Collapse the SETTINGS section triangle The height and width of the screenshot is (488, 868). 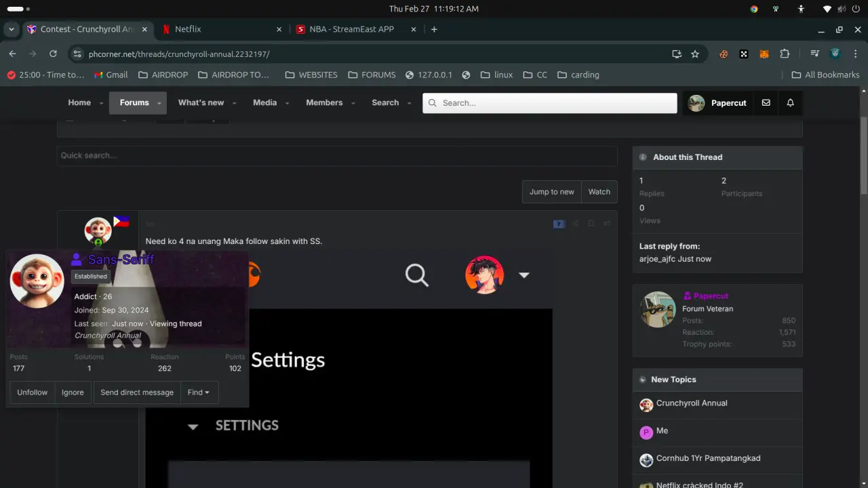click(193, 426)
